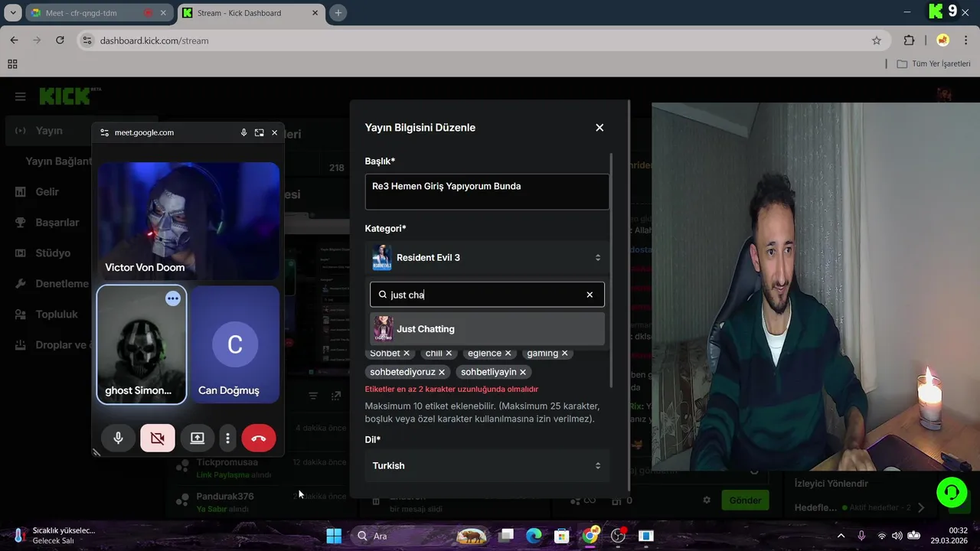Select Just Chatting from the category results
Screen dimensions: 980x551
(487, 329)
